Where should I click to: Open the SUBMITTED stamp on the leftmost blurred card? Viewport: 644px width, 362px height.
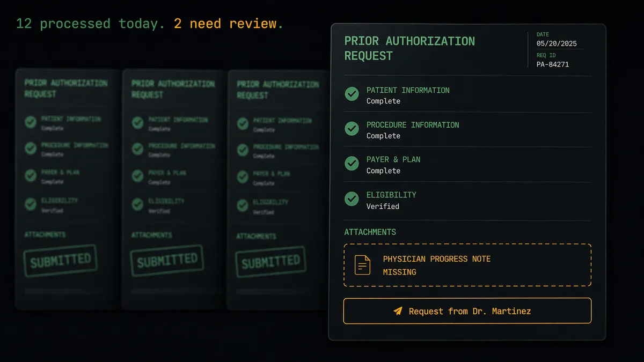click(60, 261)
